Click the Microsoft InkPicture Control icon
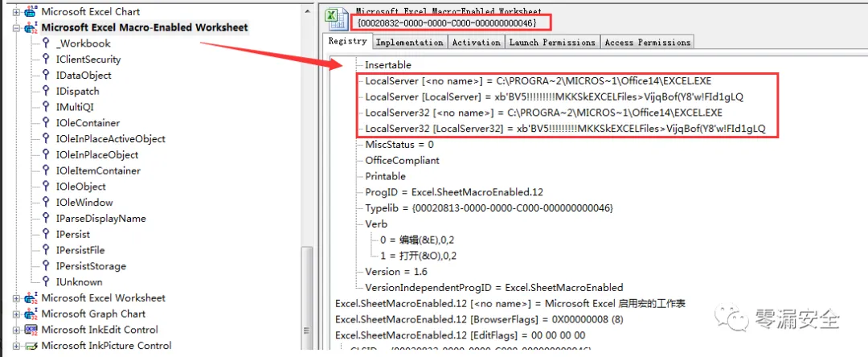 click(x=30, y=346)
